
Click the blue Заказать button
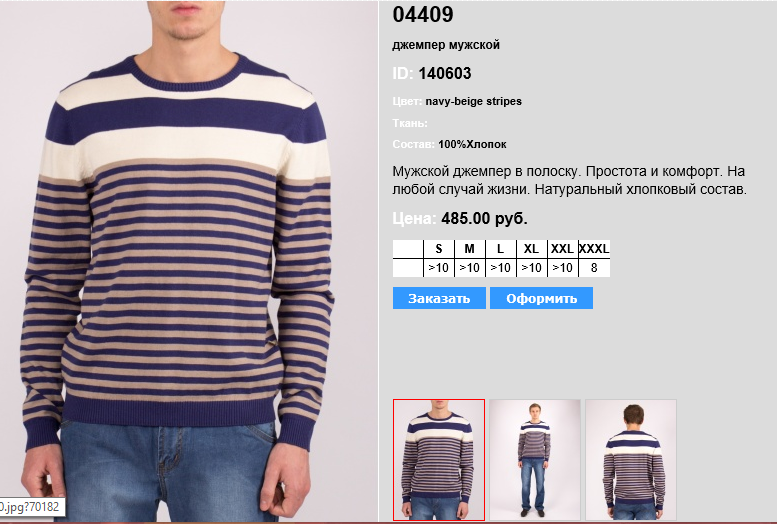439,298
